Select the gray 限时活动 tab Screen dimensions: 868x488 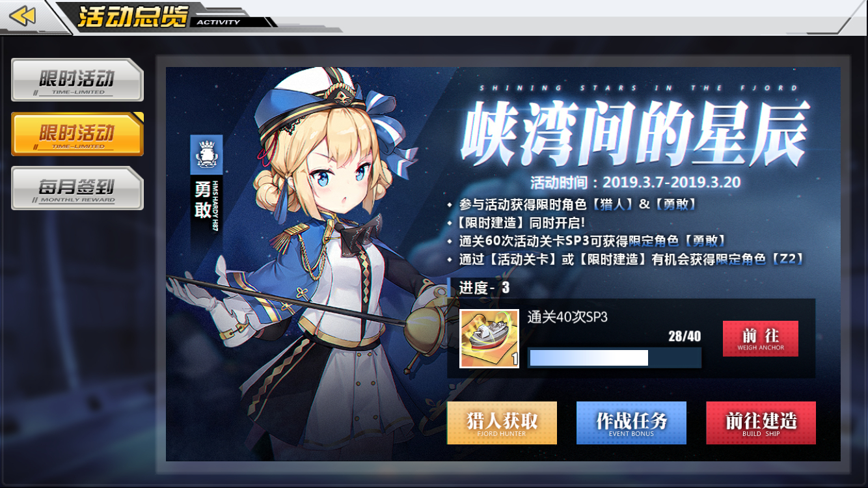click(77, 80)
